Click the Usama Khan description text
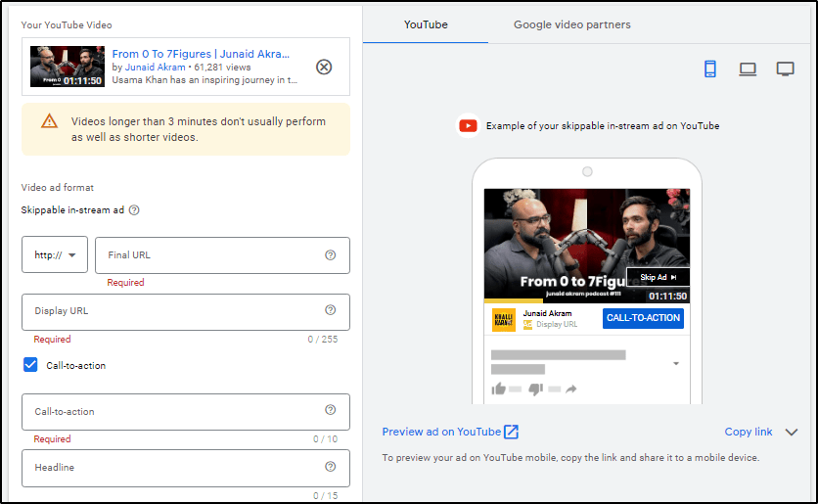Viewport: 818px width, 504px height. [x=204, y=80]
